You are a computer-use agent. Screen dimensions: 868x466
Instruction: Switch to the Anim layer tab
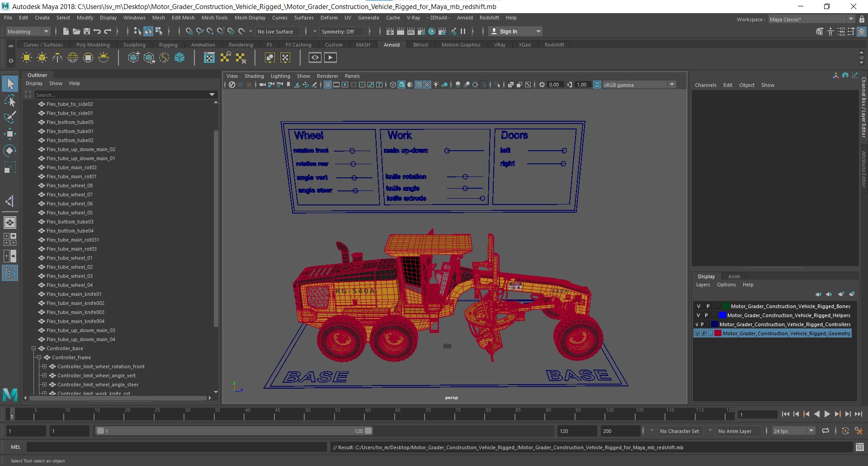(x=734, y=276)
